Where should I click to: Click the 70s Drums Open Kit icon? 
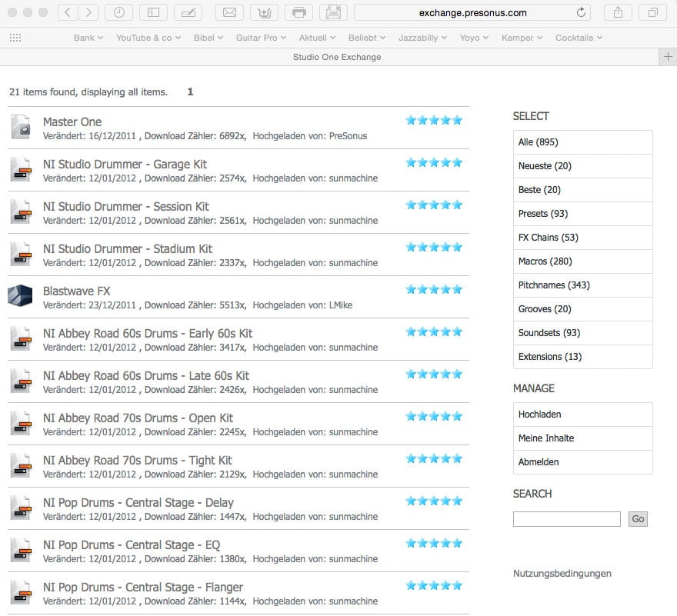tap(21, 423)
